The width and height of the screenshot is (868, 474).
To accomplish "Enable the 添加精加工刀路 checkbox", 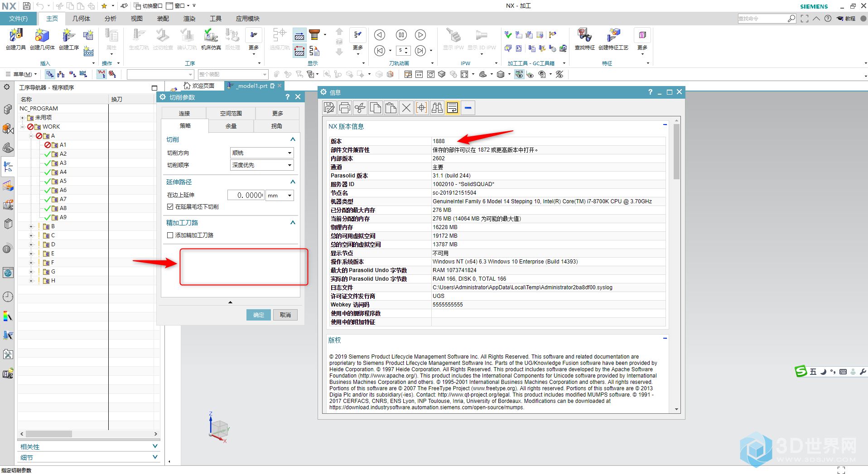I will (170, 235).
